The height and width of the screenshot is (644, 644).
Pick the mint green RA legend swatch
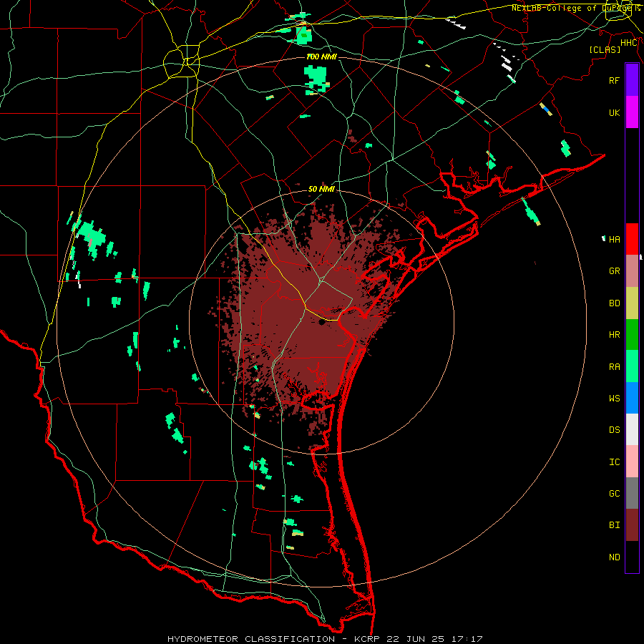pos(632,366)
